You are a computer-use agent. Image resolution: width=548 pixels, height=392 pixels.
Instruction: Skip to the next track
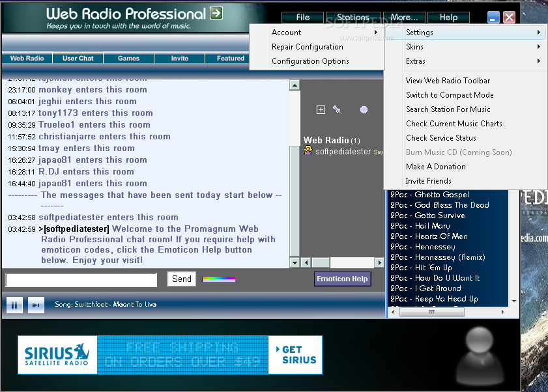click(36, 305)
